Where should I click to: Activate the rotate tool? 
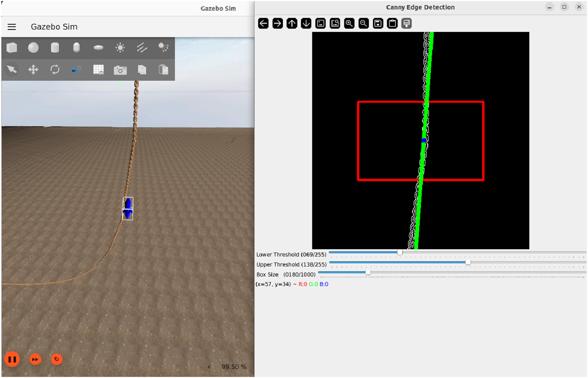click(55, 70)
